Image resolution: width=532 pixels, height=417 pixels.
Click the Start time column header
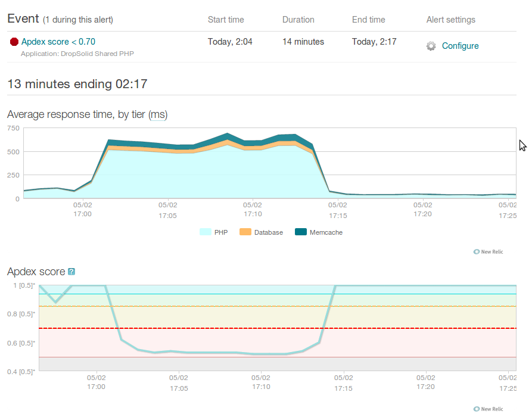[226, 20]
